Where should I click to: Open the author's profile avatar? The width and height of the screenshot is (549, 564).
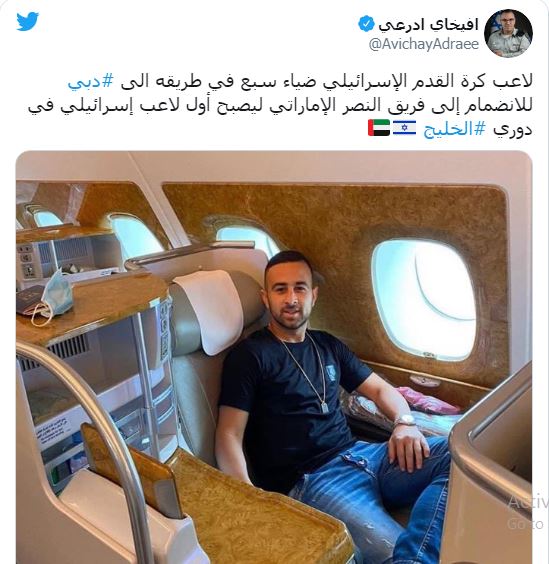pyautogui.click(x=508, y=33)
